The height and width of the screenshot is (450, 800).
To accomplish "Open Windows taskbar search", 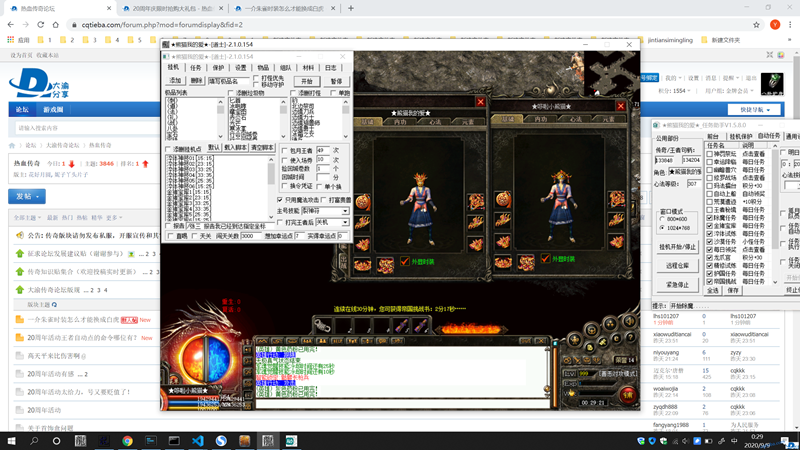I will [34, 441].
